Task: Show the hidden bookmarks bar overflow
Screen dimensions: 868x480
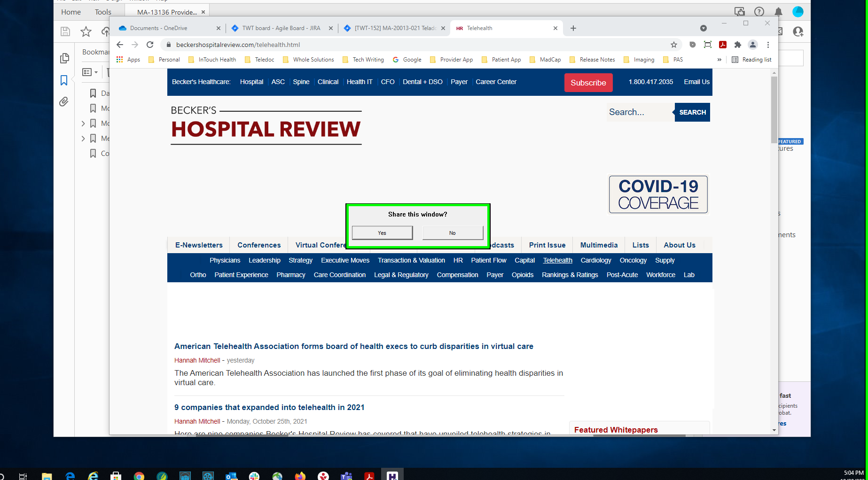Action: pos(719,60)
